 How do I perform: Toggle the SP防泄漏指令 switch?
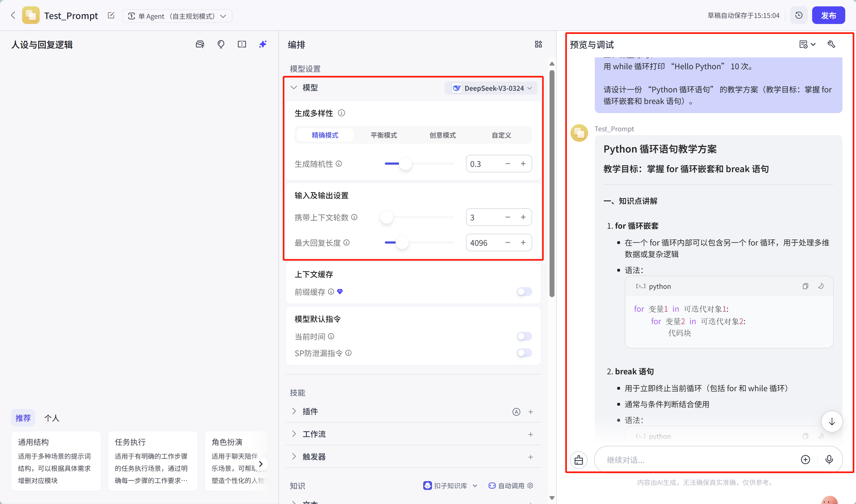click(524, 353)
